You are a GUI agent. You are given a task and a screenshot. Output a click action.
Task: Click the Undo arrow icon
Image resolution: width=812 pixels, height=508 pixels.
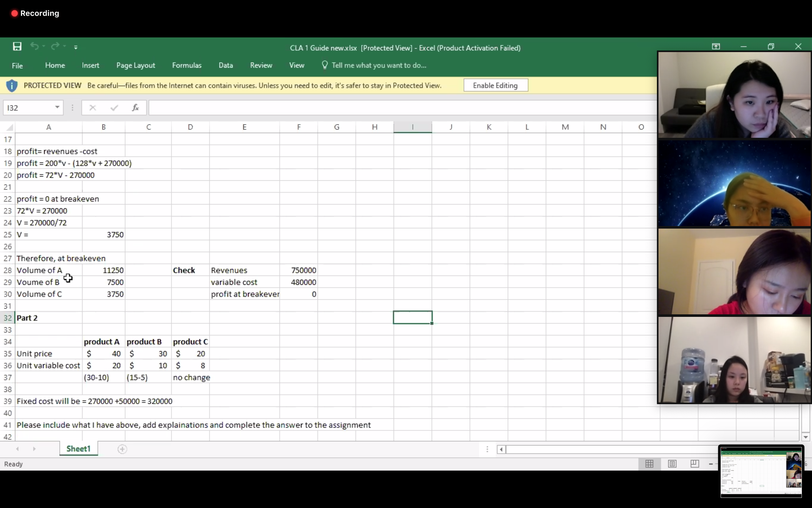point(34,46)
